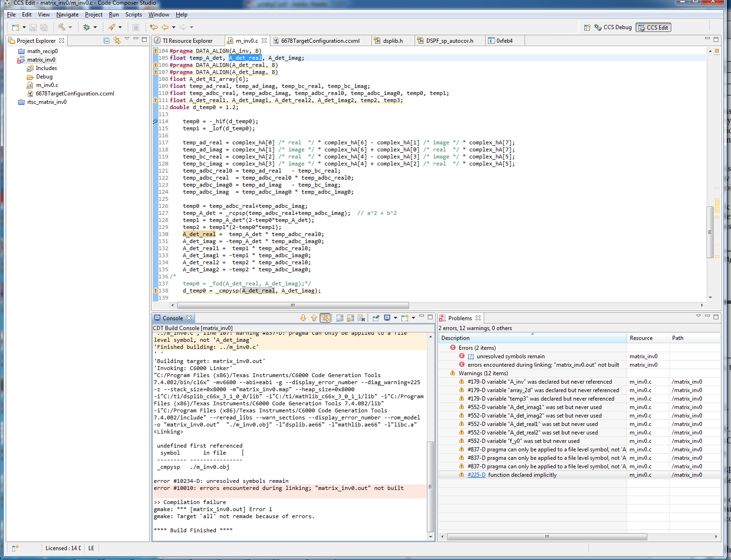Click the #225-D warning link
This screenshot has width=731, height=560.
tap(476, 475)
